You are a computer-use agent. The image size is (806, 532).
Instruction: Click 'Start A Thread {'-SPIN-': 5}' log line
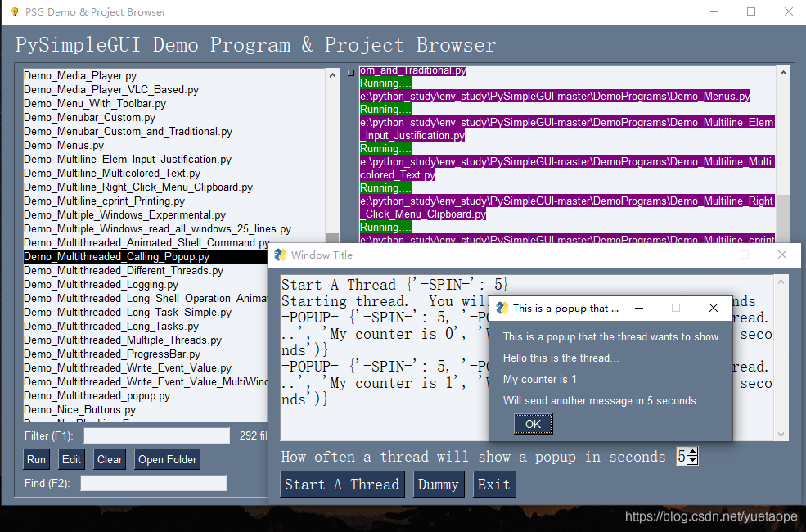click(394, 284)
